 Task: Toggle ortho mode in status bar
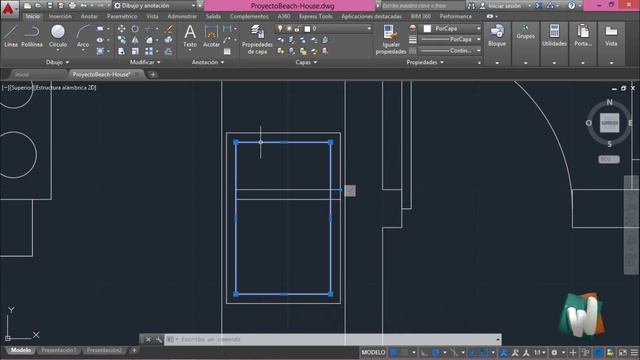[424, 352]
